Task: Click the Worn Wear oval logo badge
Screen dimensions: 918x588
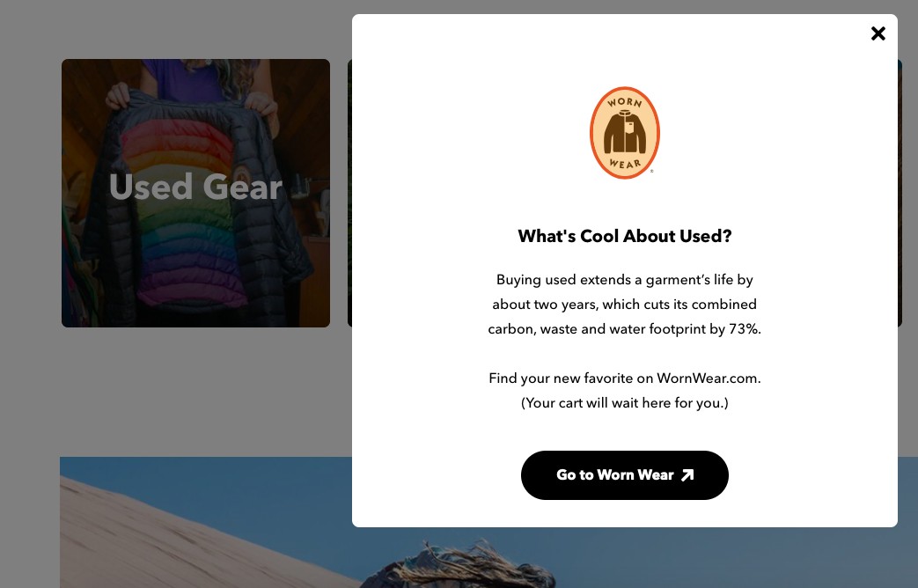Action: 624,132
